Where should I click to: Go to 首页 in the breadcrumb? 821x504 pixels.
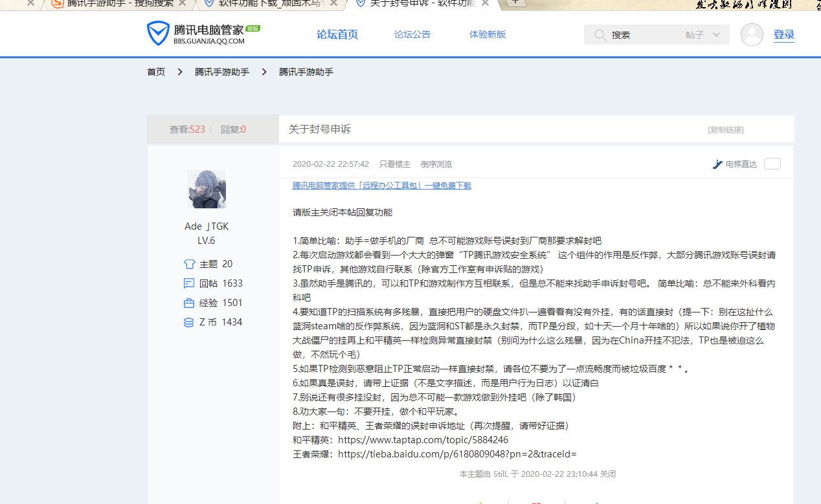tap(156, 72)
